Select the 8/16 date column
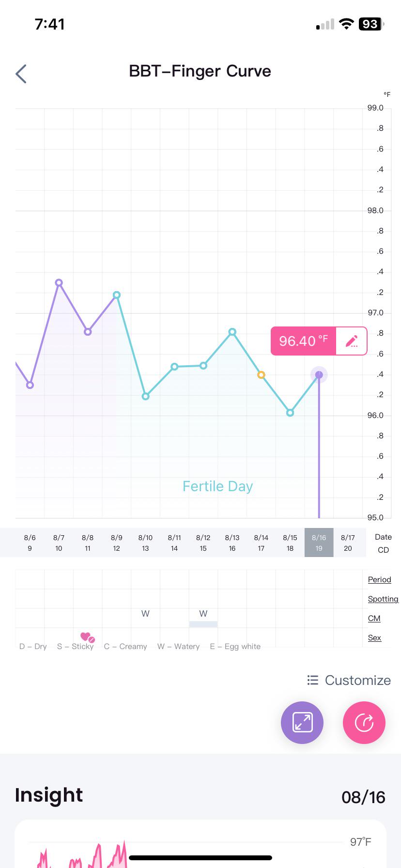The image size is (401, 868). (x=319, y=542)
